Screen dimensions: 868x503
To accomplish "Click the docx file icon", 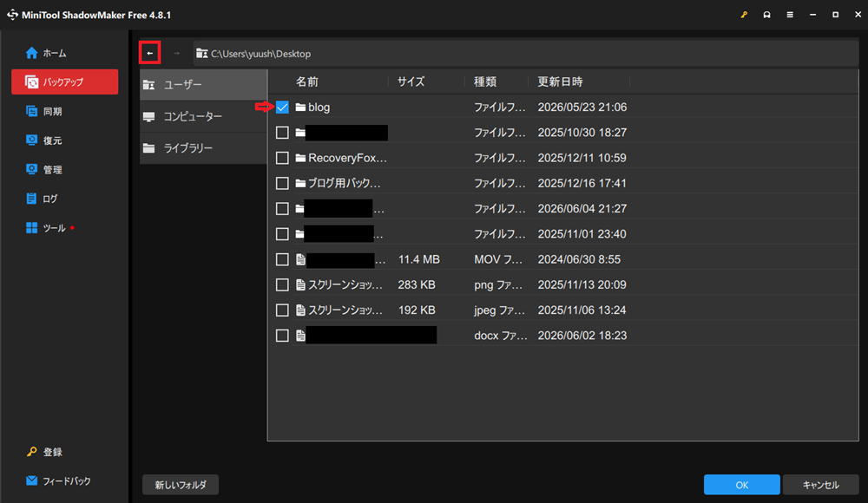I will pyautogui.click(x=300, y=336).
